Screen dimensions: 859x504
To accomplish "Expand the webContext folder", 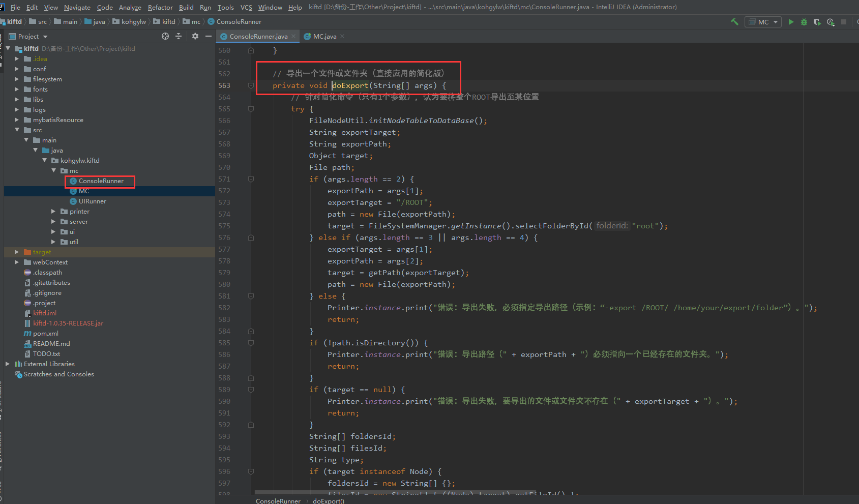I will tap(17, 262).
